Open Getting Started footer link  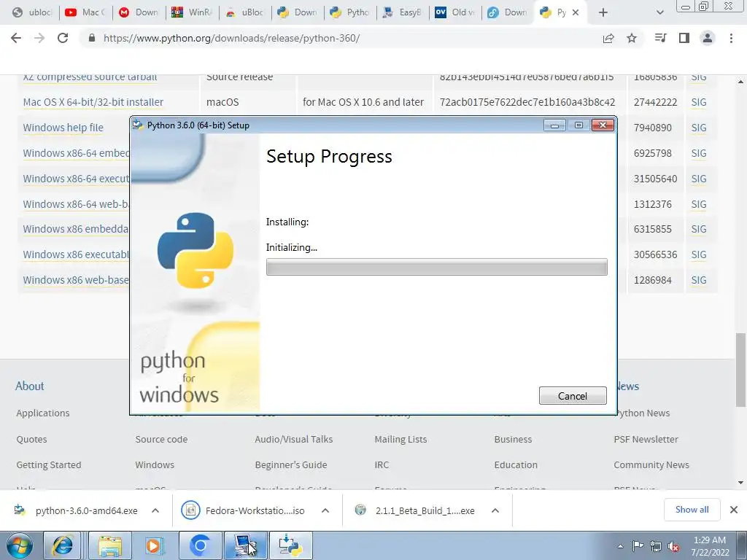coord(49,465)
